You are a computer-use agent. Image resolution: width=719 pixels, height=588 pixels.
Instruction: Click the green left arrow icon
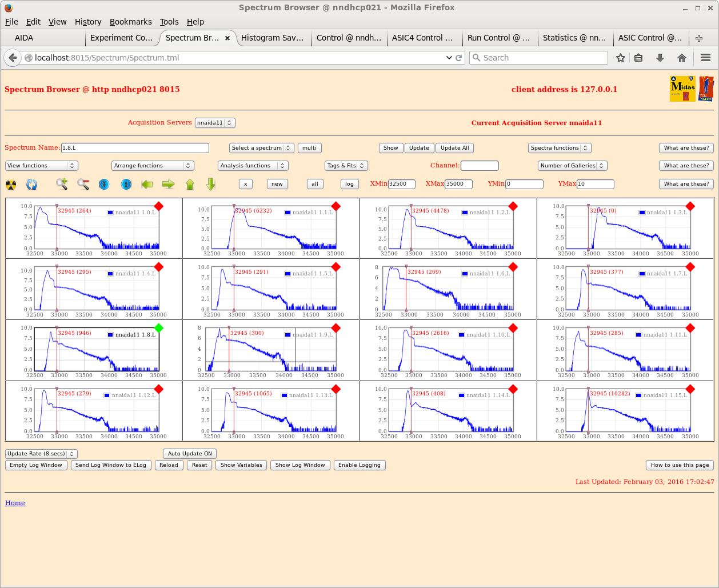tap(147, 184)
